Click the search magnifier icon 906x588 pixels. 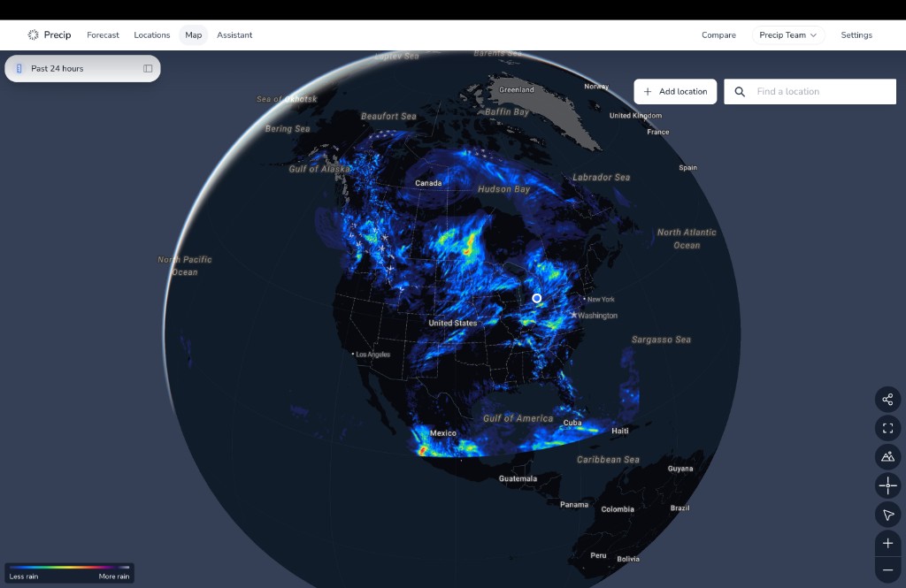pos(740,92)
